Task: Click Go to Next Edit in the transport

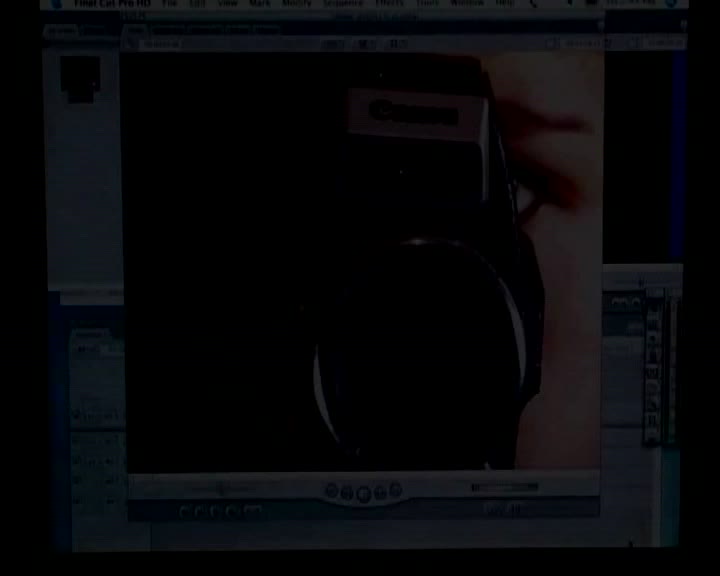Action: 395,491
